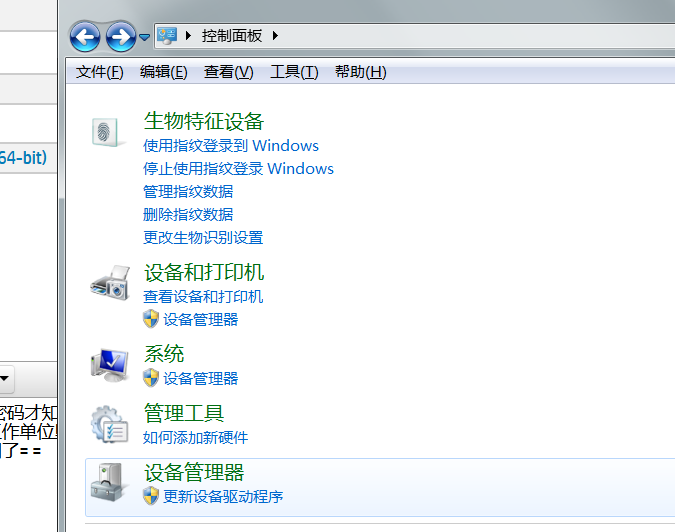
Task: Click the fingerprint biometric devices icon
Action: coord(109,131)
